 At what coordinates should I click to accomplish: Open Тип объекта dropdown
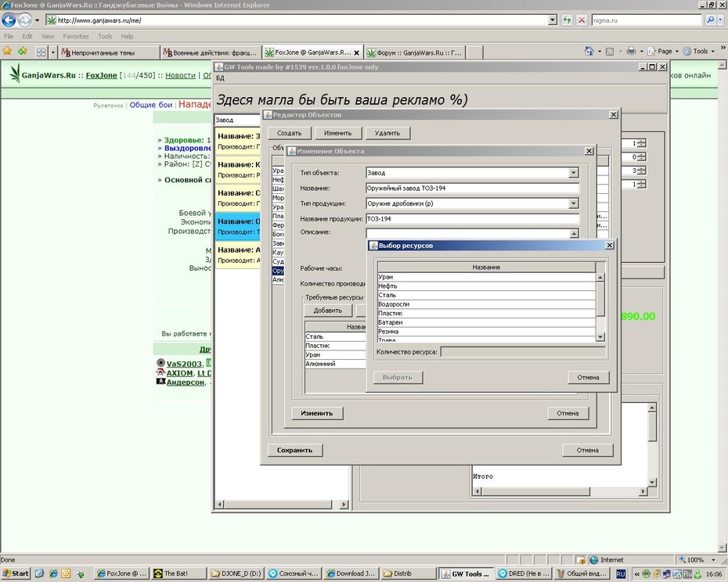coord(573,173)
